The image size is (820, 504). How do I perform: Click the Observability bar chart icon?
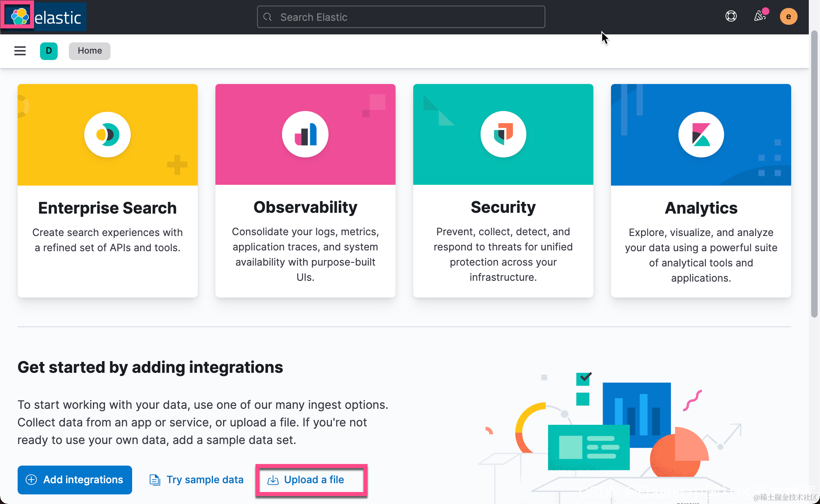click(305, 135)
